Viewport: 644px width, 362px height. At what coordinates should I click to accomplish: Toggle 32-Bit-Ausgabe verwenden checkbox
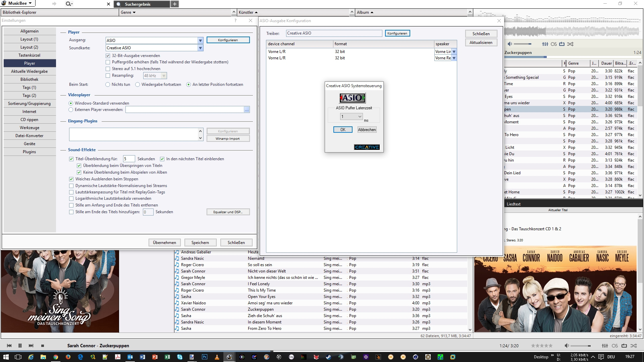point(108,56)
